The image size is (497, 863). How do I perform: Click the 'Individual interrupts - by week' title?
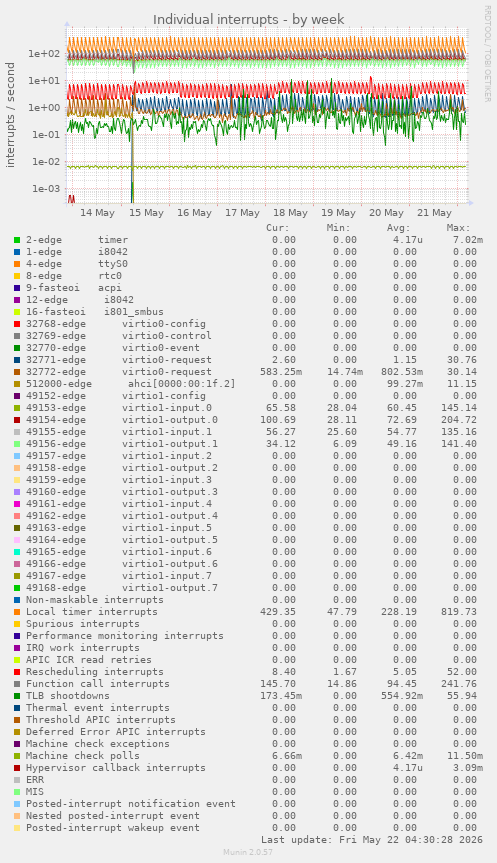coord(249,19)
